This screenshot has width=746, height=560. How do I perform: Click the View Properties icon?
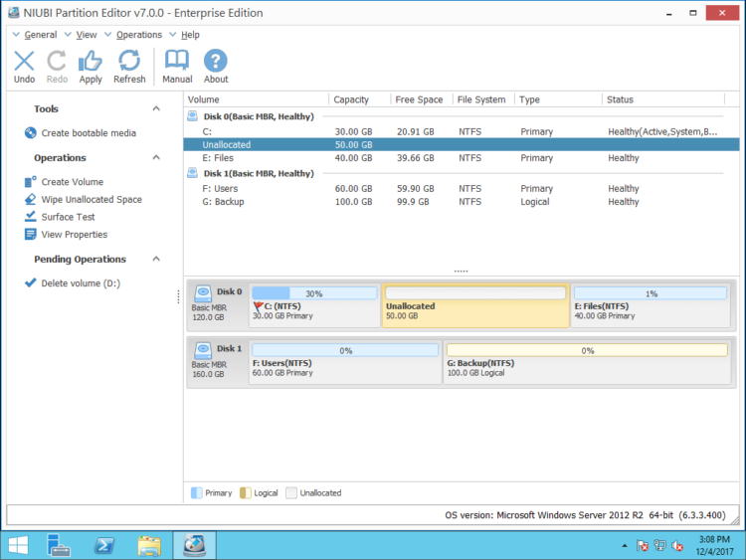pyautogui.click(x=31, y=234)
